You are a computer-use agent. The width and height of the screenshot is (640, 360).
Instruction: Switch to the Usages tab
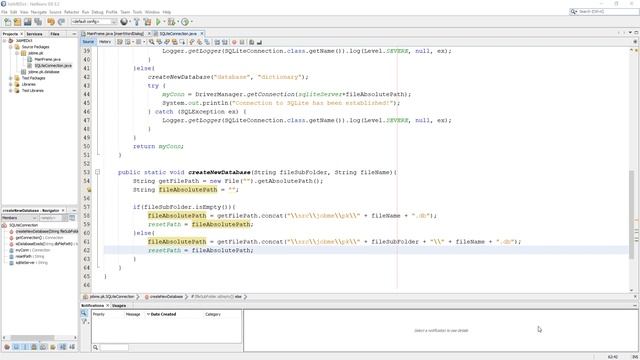[119, 306]
